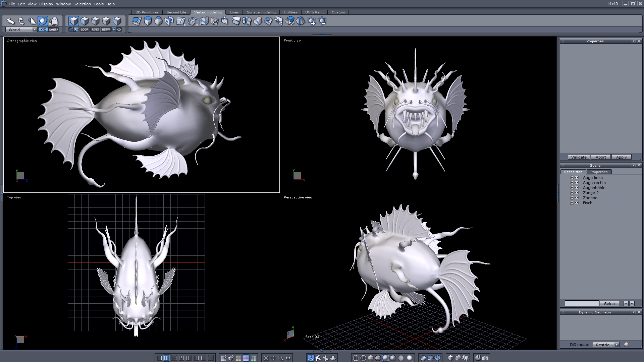Click the LOOP selection button

click(84, 29)
